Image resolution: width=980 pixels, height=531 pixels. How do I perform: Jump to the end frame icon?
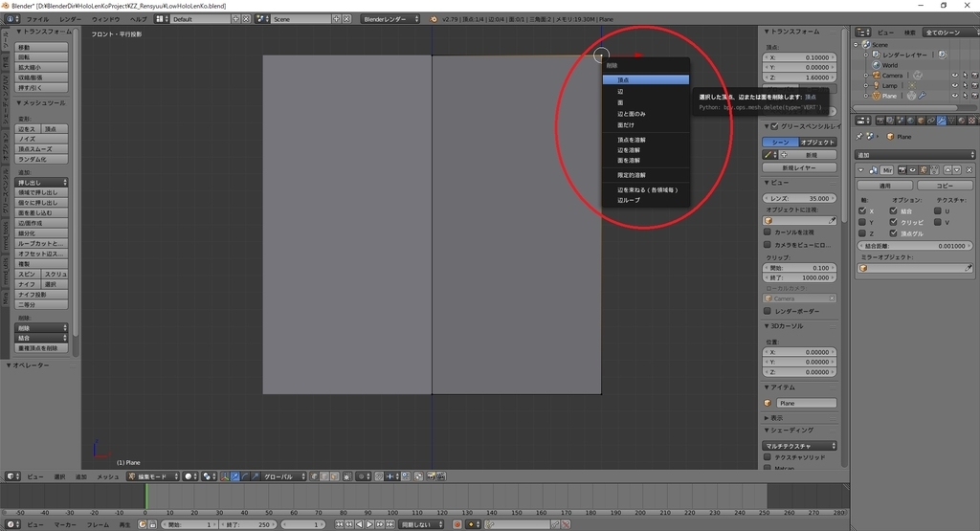390,524
